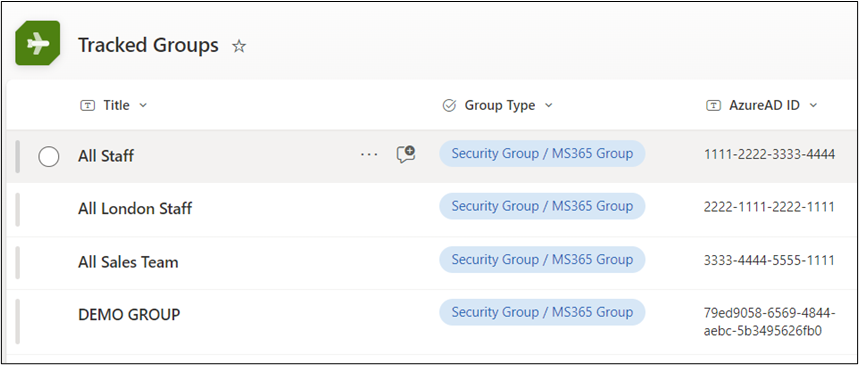The width and height of the screenshot is (859, 365).
Task: Click Group Type pill in All Sales Team row
Action: tap(542, 259)
